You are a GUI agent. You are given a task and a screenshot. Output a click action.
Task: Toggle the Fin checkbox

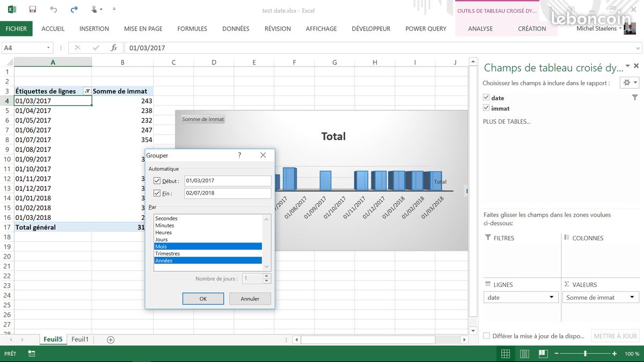pyautogui.click(x=157, y=193)
